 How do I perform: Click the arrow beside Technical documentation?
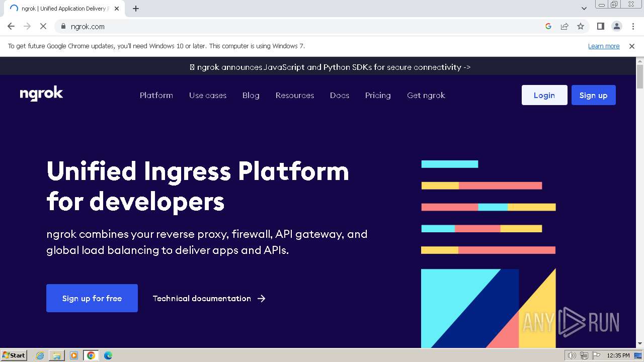tap(262, 298)
